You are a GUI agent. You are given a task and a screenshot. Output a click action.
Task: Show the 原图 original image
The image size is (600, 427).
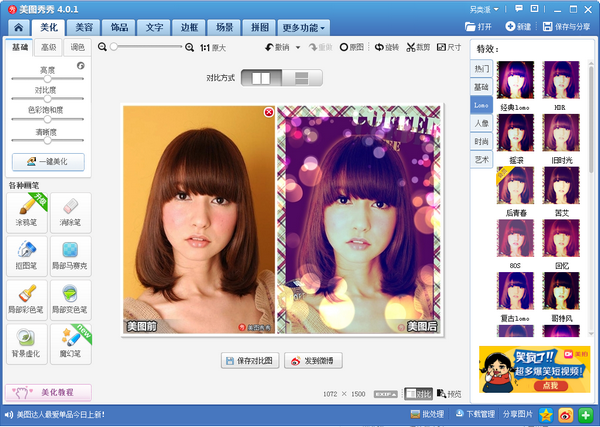pos(352,47)
